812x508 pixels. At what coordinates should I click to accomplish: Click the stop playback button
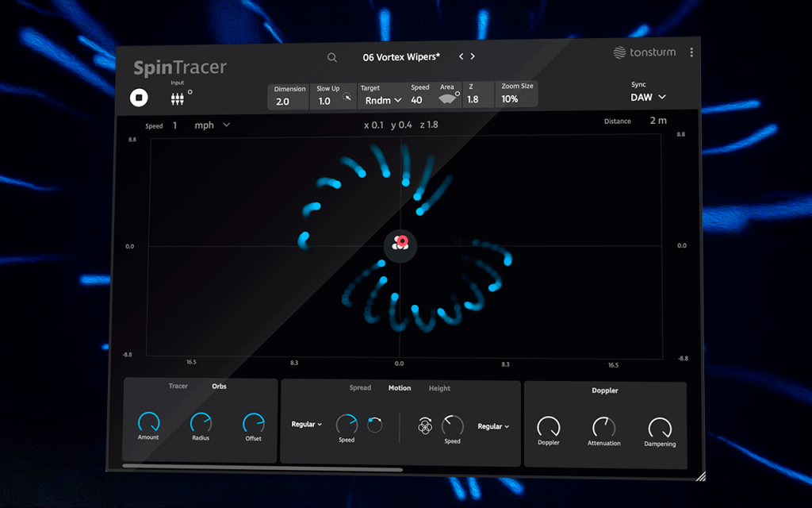coord(139,98)
